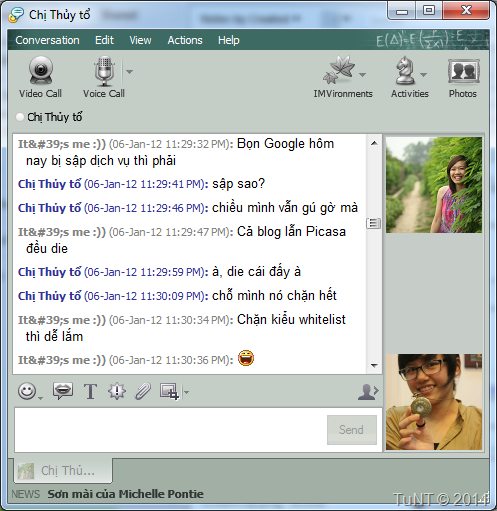Click the news link Sơn mài của Michelle Pontie
This screenshot has width=497, height=511.
(x=125, y=494)
